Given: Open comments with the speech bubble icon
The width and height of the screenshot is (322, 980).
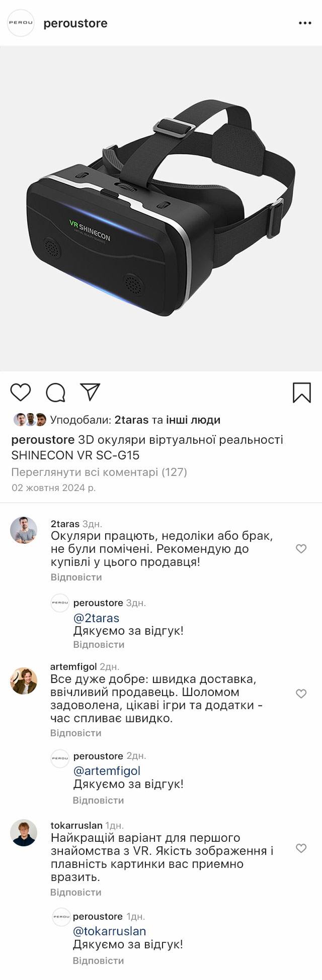Looking at the screenshot, I should click(x=55, y=393).
